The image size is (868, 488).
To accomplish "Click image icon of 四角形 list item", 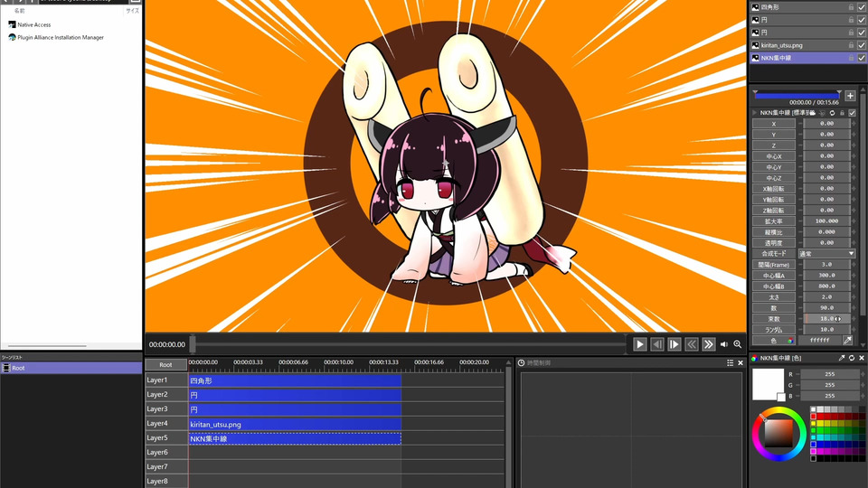I will pos(755,7).
